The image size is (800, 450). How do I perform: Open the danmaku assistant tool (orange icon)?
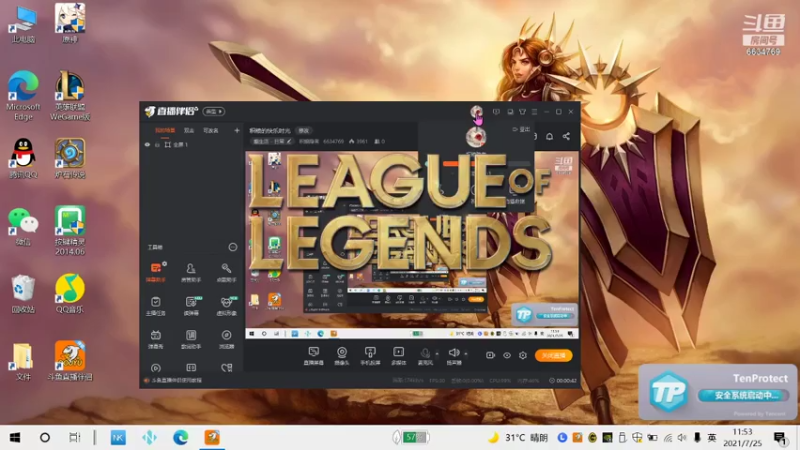[x=156, y=272]
